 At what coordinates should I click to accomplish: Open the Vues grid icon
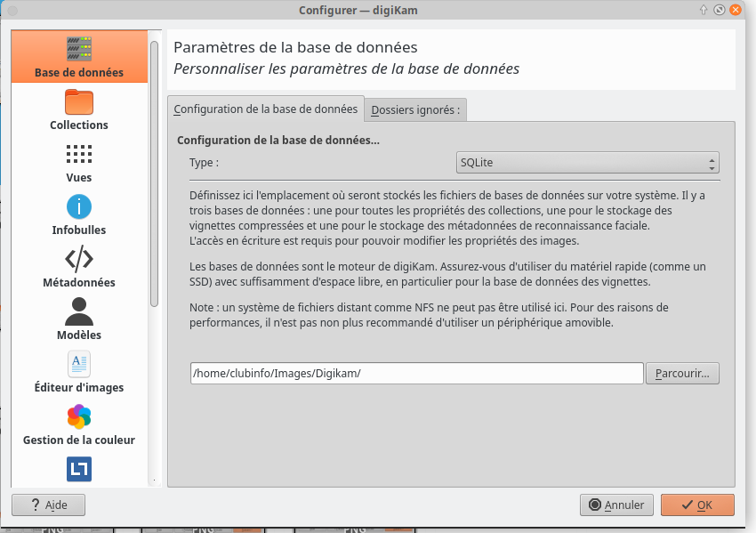pos(79,154)
